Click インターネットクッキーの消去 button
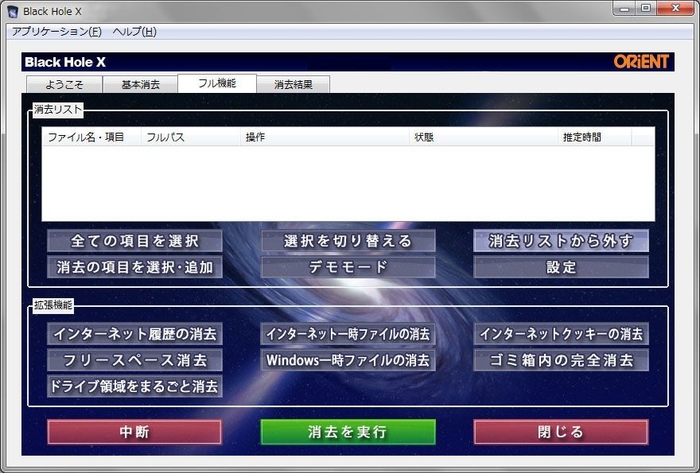This screenshot has height=473, width=700. coord(561,334)
